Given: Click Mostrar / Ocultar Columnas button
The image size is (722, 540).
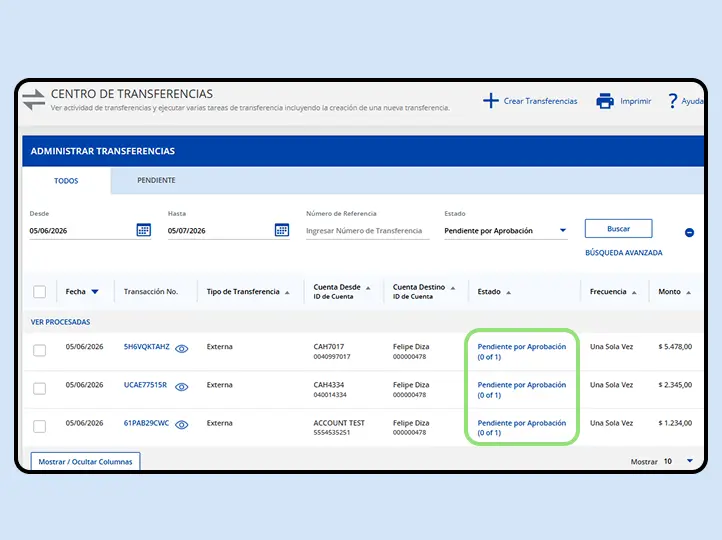Looking at the screenshot, I should tap(85, 461).
